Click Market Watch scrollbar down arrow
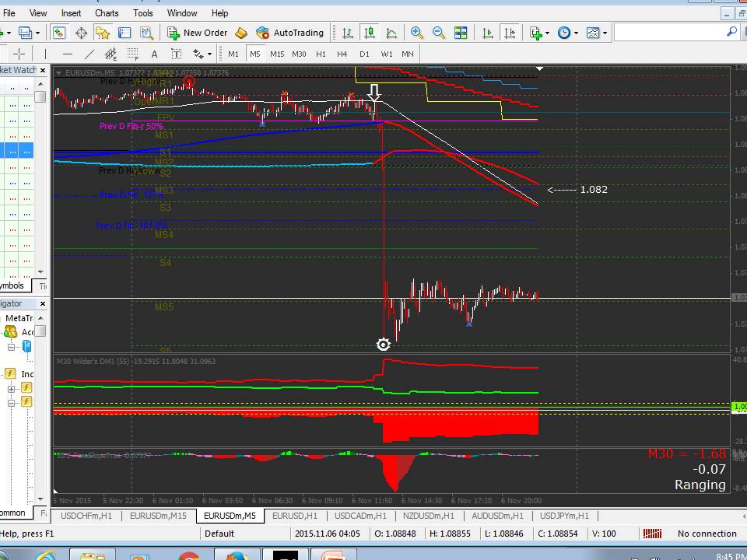747x560 pixels. (x=40, y=272)
